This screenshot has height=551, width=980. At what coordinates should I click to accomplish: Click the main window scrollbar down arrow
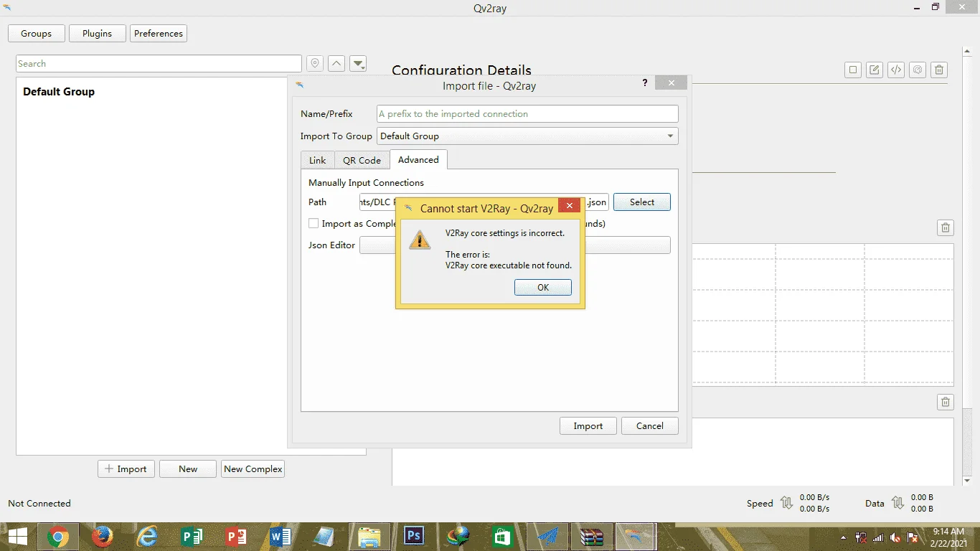(966, 481)
